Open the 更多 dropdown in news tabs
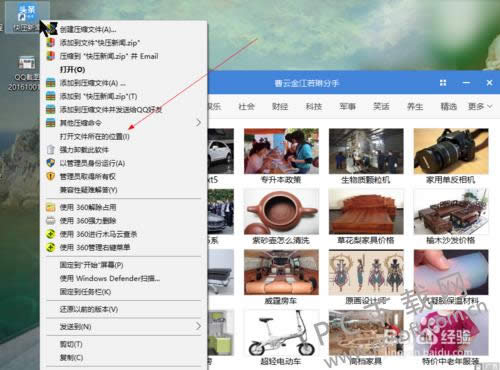Viewport: 500px width, 370px height. [480, 107]
